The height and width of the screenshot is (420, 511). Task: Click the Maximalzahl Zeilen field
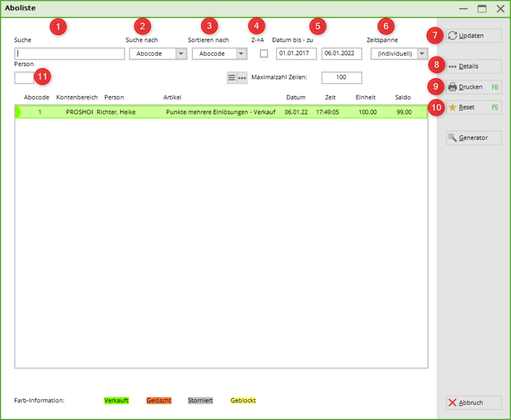341,77
